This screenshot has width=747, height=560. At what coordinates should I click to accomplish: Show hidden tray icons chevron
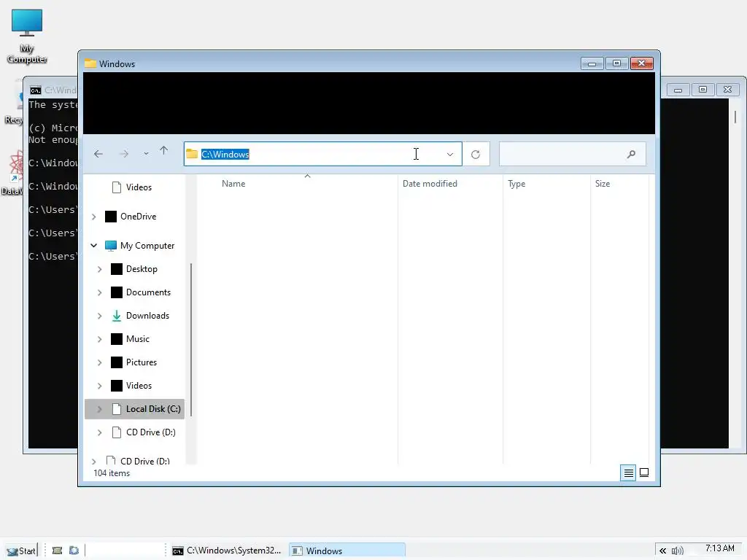coord(662,551)
